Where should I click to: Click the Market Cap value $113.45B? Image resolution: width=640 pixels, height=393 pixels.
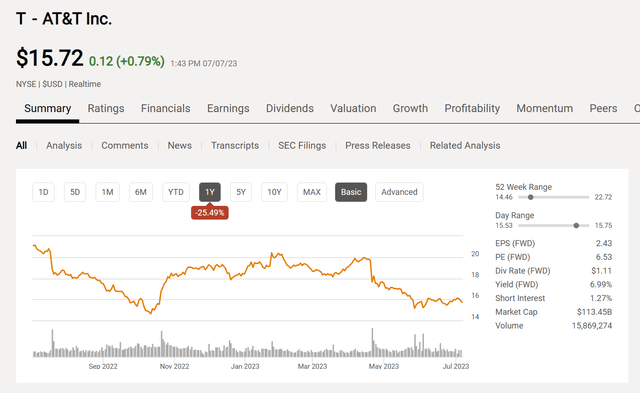click(594, 312)
